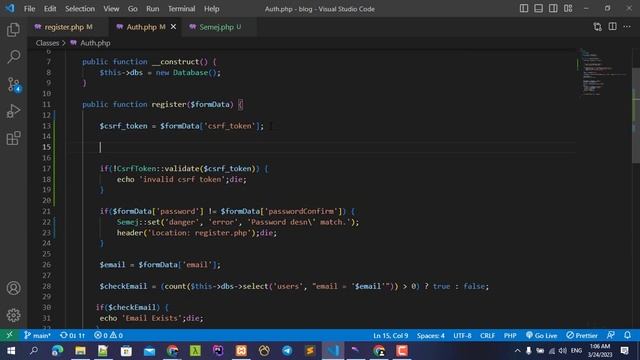
Task: Start Go Live server
Action: 541,335
